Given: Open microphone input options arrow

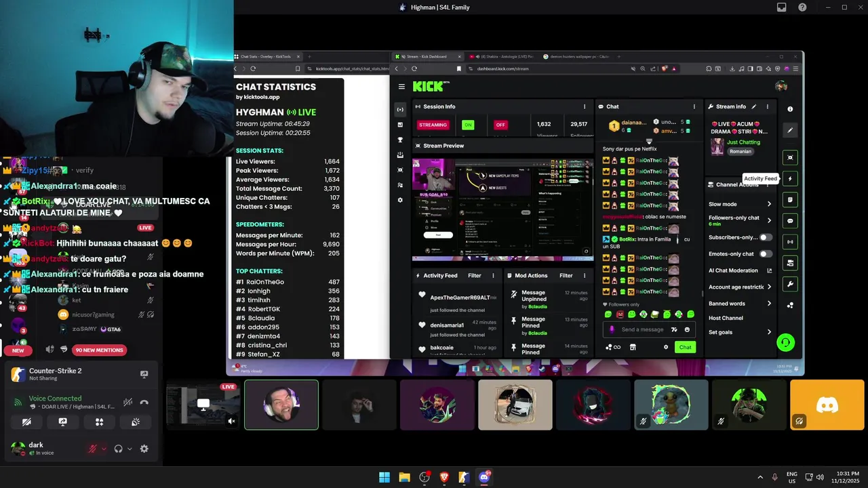Looking at the screenshot, I should [103, 449].
